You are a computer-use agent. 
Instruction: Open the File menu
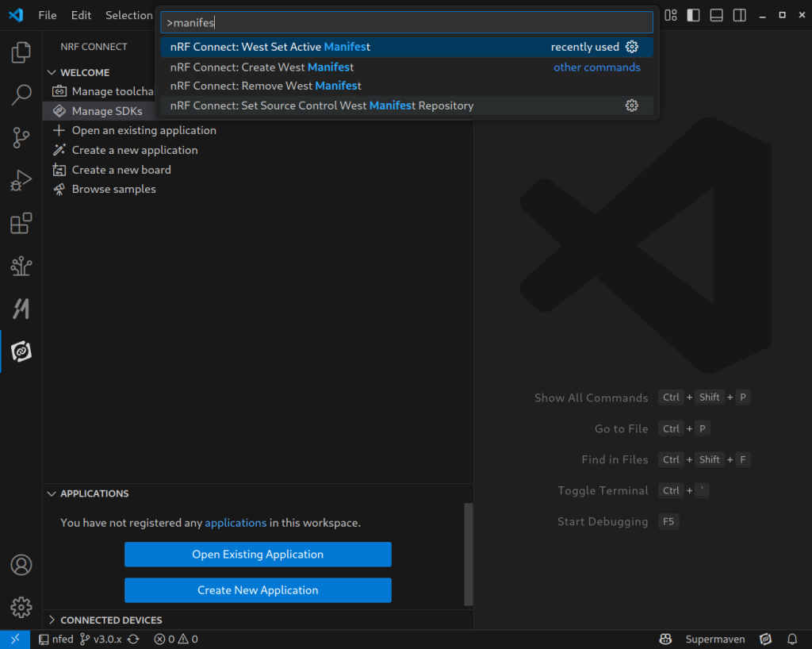(x=47, y=15)
